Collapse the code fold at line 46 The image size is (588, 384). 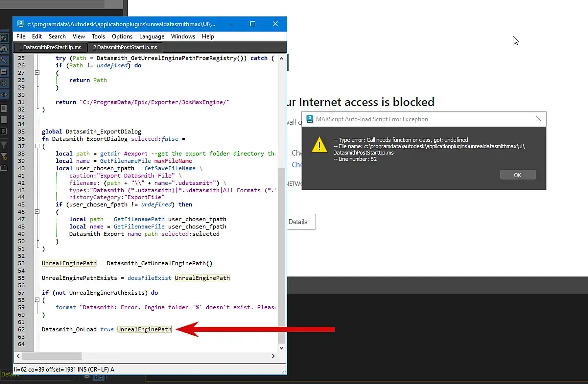pos(37,212)
